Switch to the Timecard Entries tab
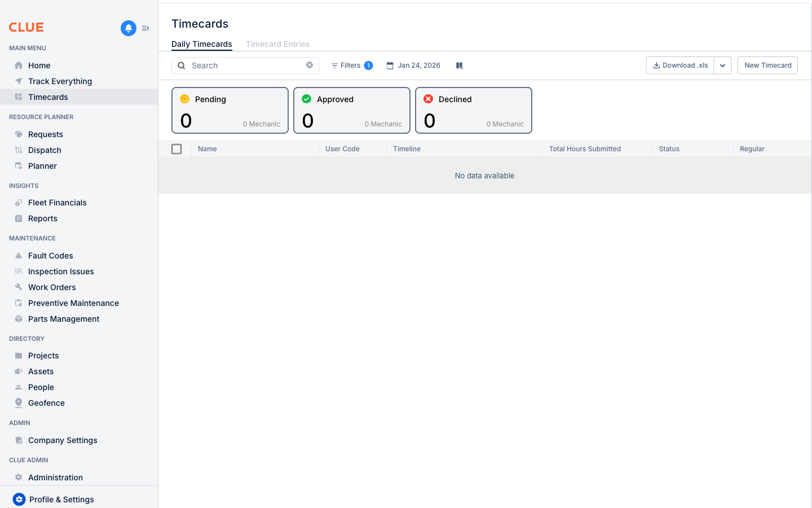Image resolution: width=812 pixels, height=508 pixels. click(277, 44)
